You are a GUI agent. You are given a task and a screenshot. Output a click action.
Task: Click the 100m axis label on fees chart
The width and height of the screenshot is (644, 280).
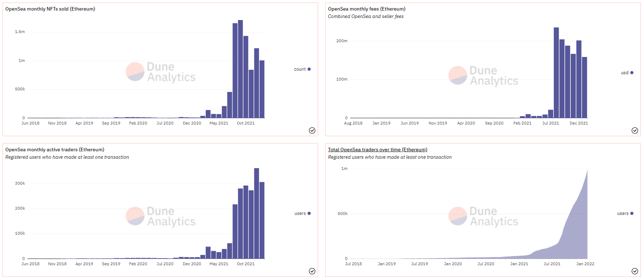click(342, 79)
